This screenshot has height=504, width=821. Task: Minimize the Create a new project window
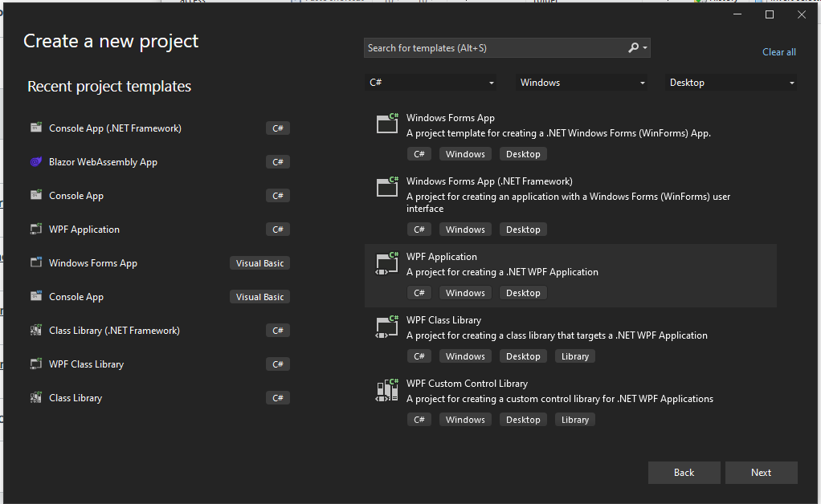pyautogui.click(x=737, y=14)
